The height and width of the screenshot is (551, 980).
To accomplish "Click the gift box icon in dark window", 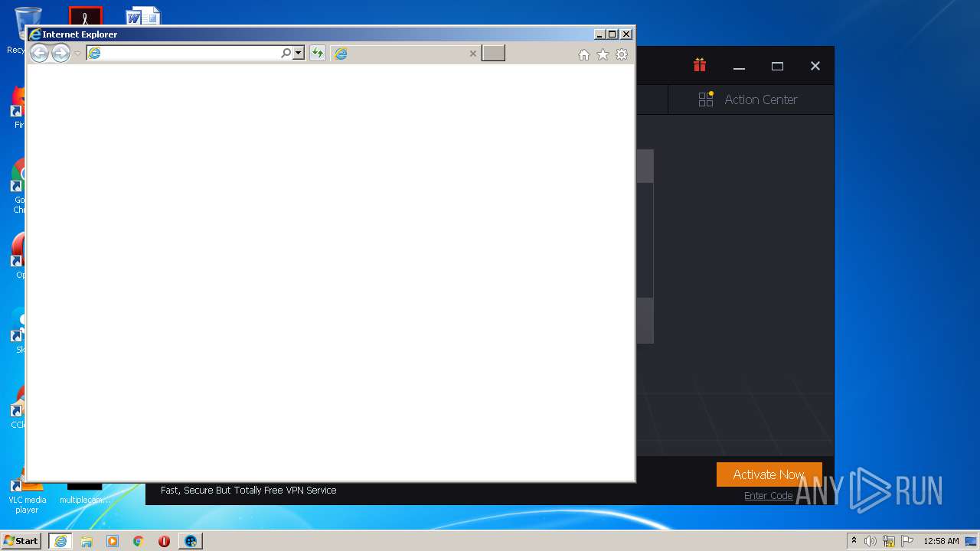I will pos(700,65).
